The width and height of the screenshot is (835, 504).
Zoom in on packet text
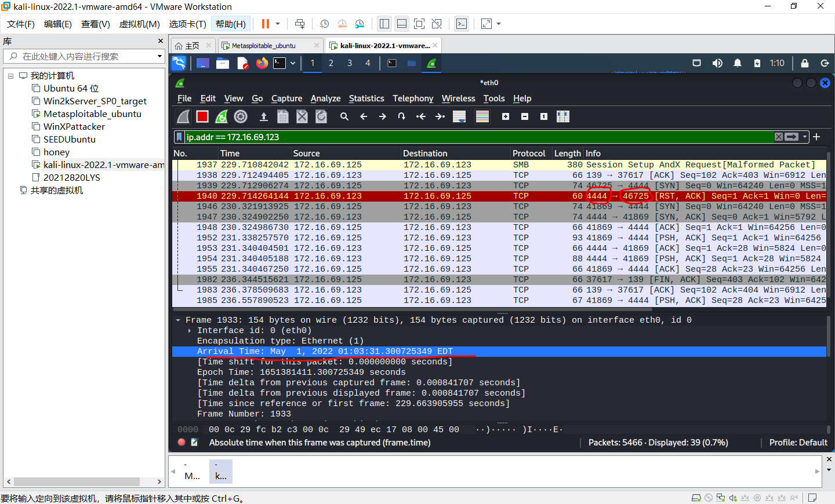click(506, 116)
